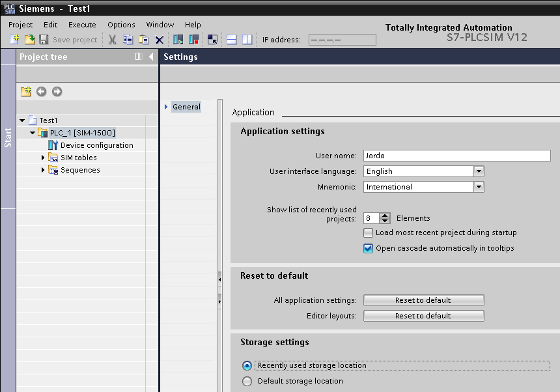Toggle Project tree column layout icon
Viewport: 560px width, 392px height.
[x=139, y=57]
